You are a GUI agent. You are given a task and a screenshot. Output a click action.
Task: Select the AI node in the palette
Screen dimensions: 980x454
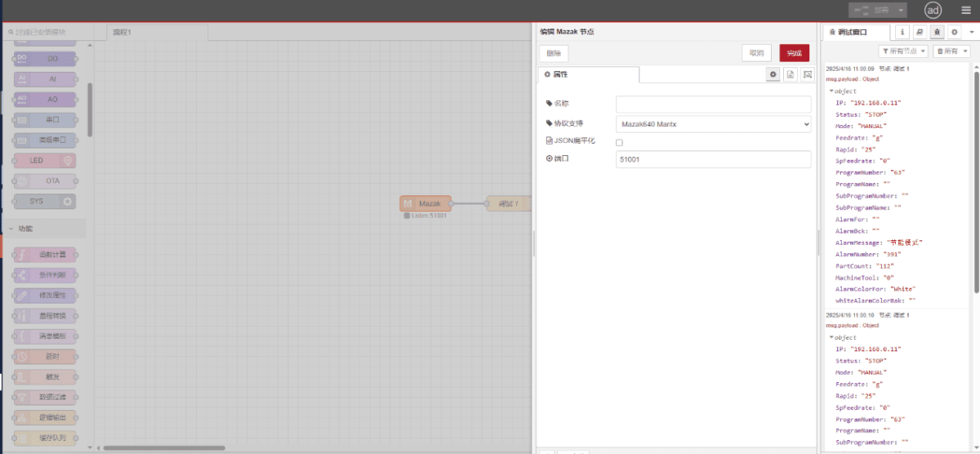45,79
